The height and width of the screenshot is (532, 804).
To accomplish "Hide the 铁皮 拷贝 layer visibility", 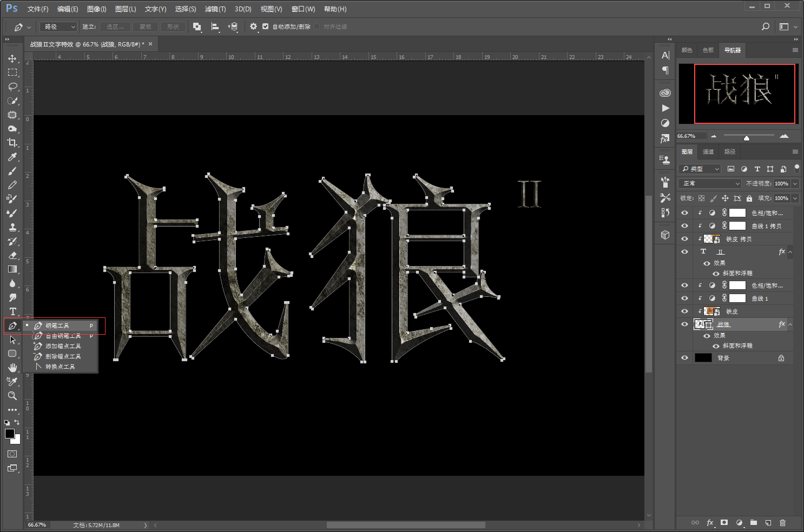I will point(684,239).
